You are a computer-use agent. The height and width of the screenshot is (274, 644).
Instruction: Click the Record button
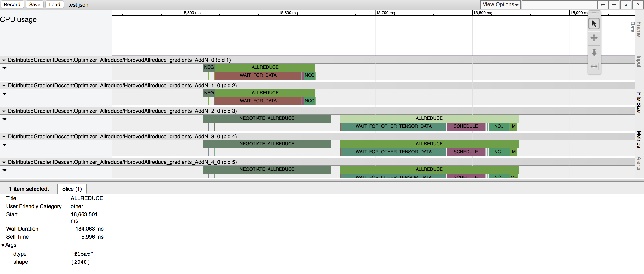(12, 4)
